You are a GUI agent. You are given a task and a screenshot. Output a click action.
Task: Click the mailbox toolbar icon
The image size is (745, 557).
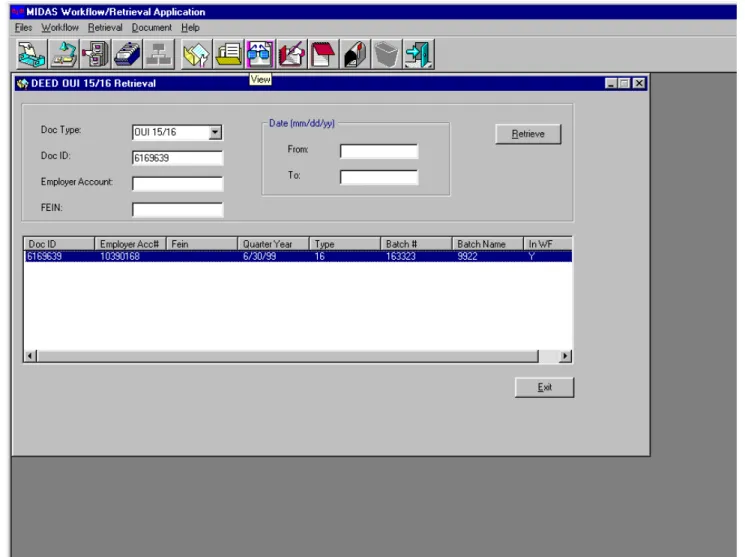pos(355,54)
